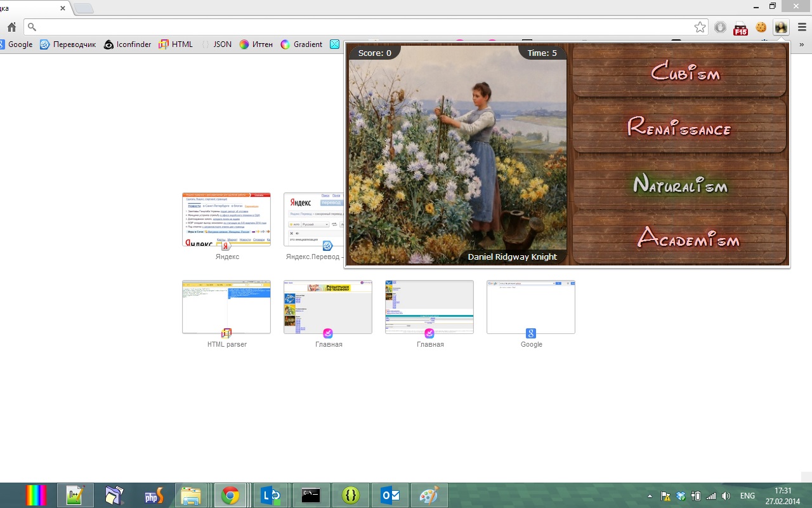Launch the rainbow color stripes taskbar app

point(36,495)
